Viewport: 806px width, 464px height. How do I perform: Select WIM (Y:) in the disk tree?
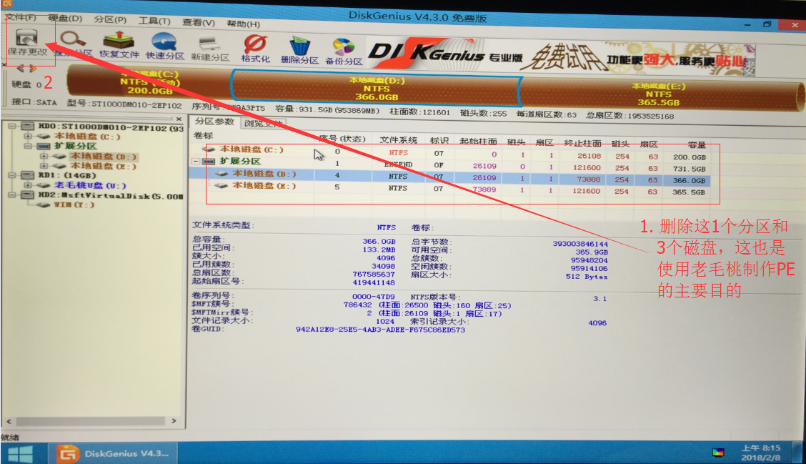pos(74,205)
